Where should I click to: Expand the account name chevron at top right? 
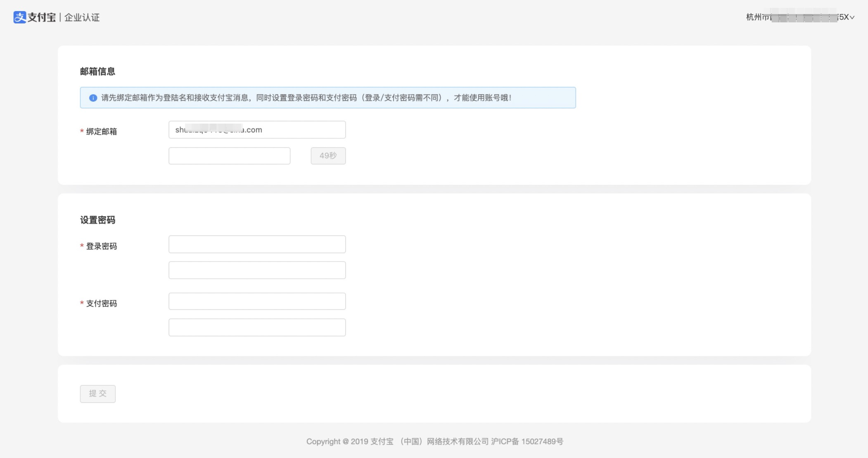852,17
